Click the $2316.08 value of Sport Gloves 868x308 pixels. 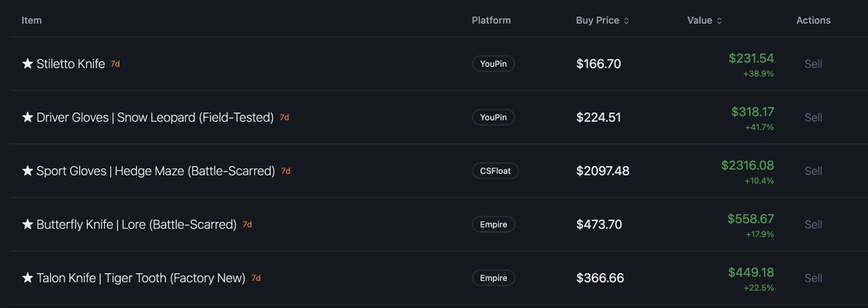pos(747,165)
